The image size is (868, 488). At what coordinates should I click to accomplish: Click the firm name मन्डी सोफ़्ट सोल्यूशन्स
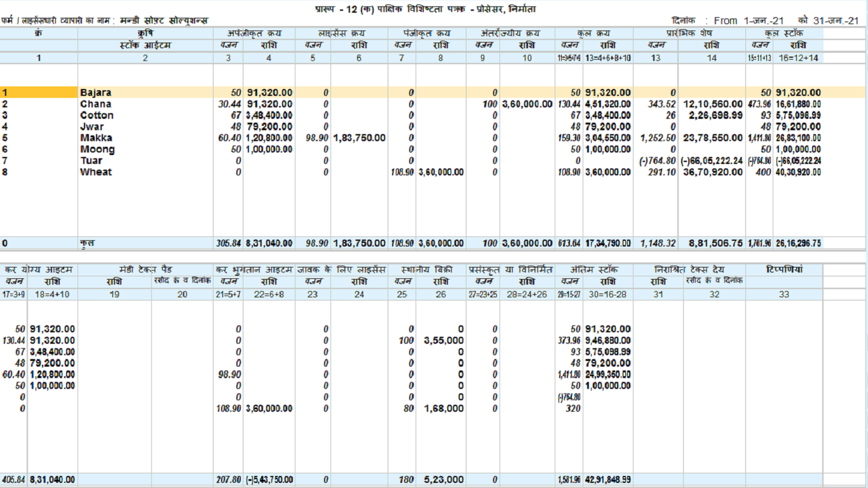click(x=164, y=21)
